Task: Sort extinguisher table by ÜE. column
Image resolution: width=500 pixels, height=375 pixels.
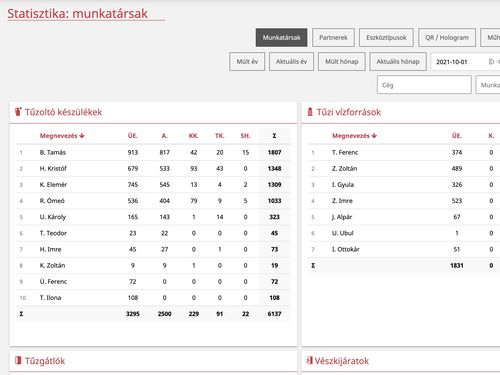Action: coord(133,136)
